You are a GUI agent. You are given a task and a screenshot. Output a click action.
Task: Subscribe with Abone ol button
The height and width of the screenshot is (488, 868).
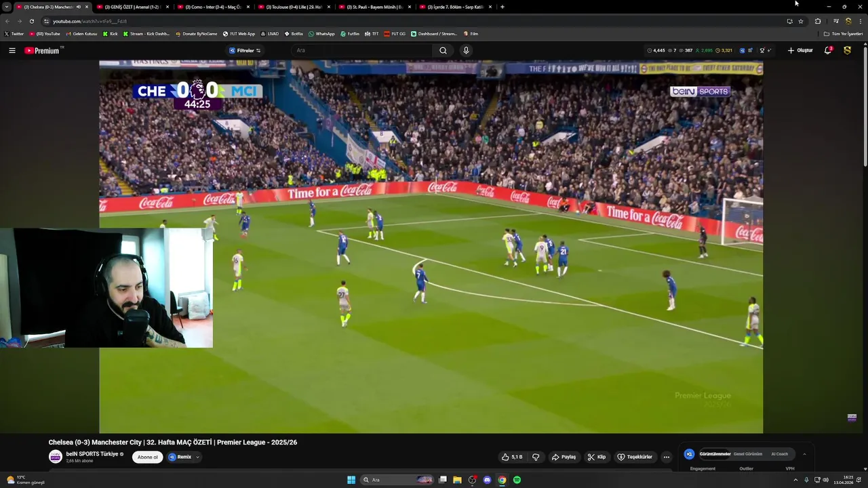click(148, 457)
